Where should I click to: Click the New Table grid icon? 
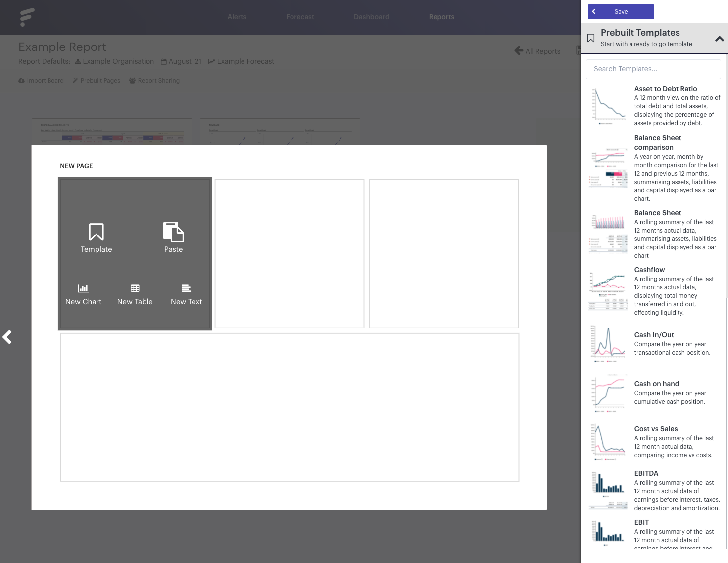135,288
